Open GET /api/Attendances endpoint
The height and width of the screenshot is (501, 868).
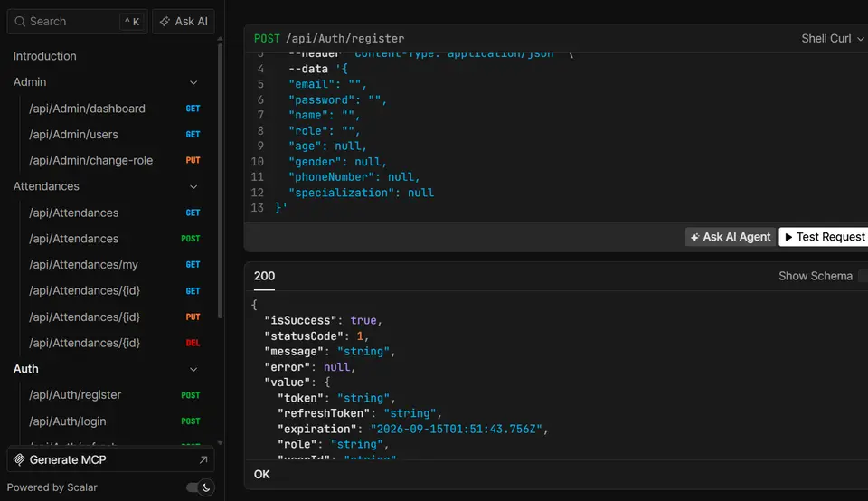tap(114, 213)
